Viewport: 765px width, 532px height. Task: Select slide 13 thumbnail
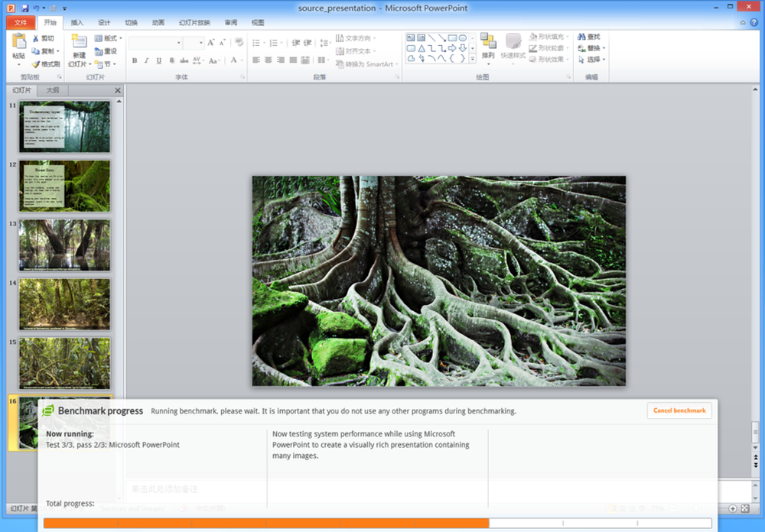[64, 245]
